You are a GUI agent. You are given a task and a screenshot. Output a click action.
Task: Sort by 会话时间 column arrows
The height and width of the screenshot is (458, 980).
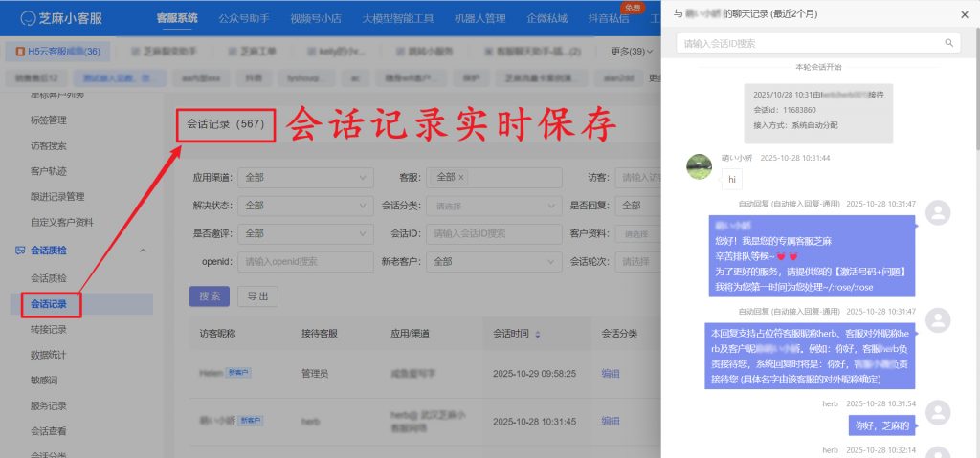(x=537, y=334)
